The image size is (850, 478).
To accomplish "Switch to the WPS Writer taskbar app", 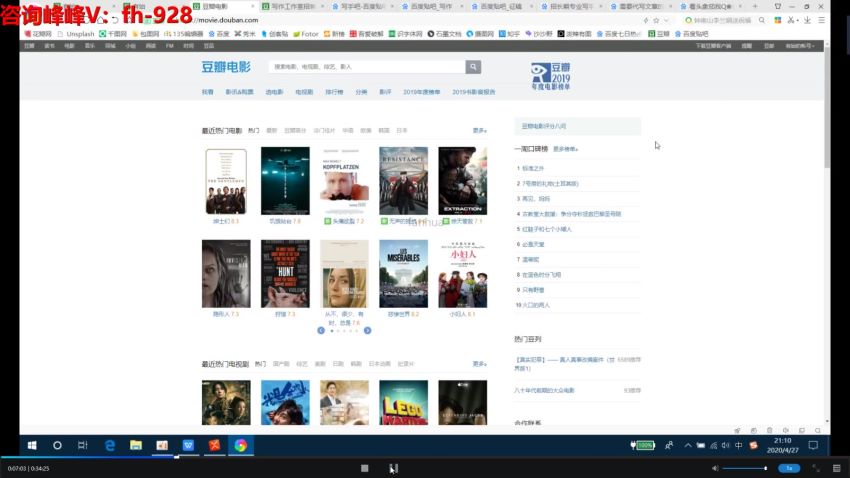I will [x=188, y=445].
